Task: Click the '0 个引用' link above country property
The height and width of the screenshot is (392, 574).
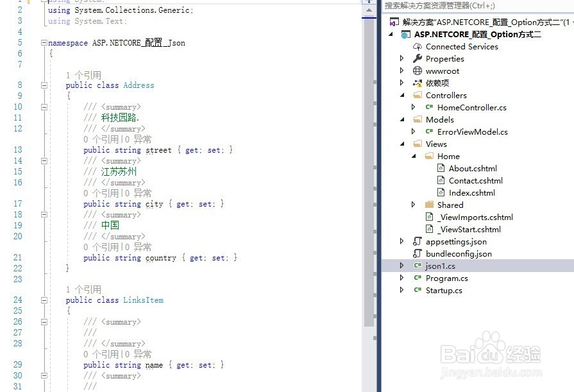Action: [x=101, y=247]
